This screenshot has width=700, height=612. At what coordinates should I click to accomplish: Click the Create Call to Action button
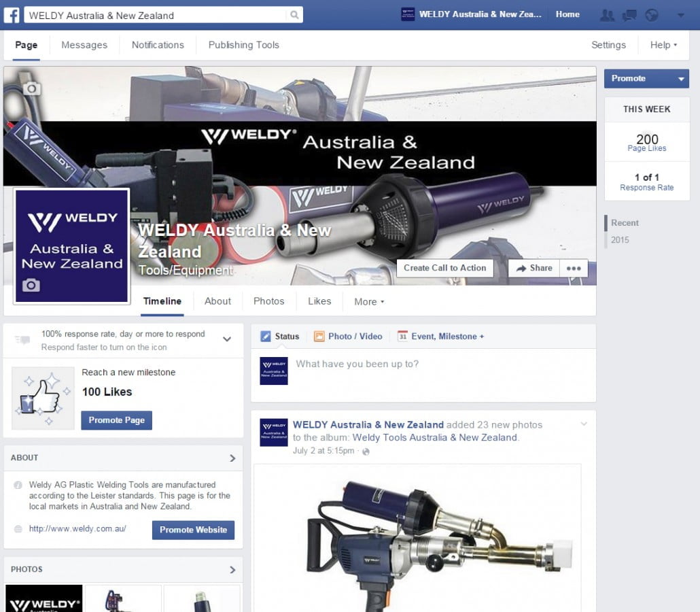click(x=444, y=268)
